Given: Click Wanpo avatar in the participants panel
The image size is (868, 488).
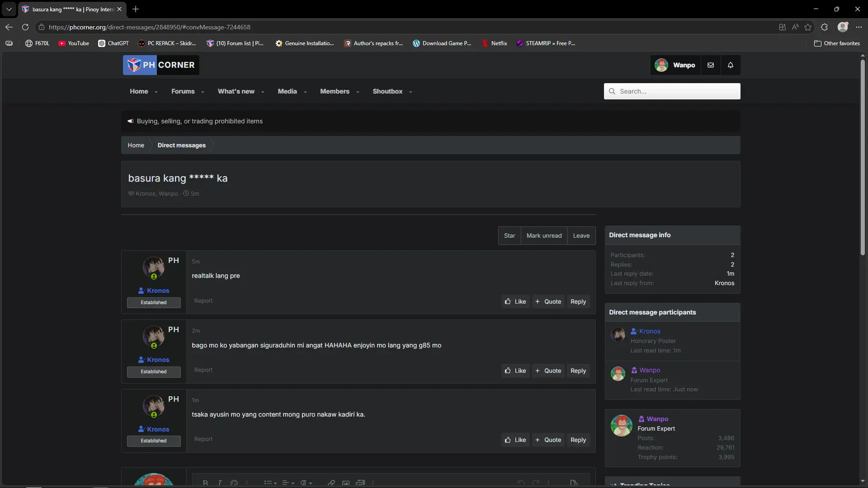Looking at the screenshot, I should click(x=618, y=374).
